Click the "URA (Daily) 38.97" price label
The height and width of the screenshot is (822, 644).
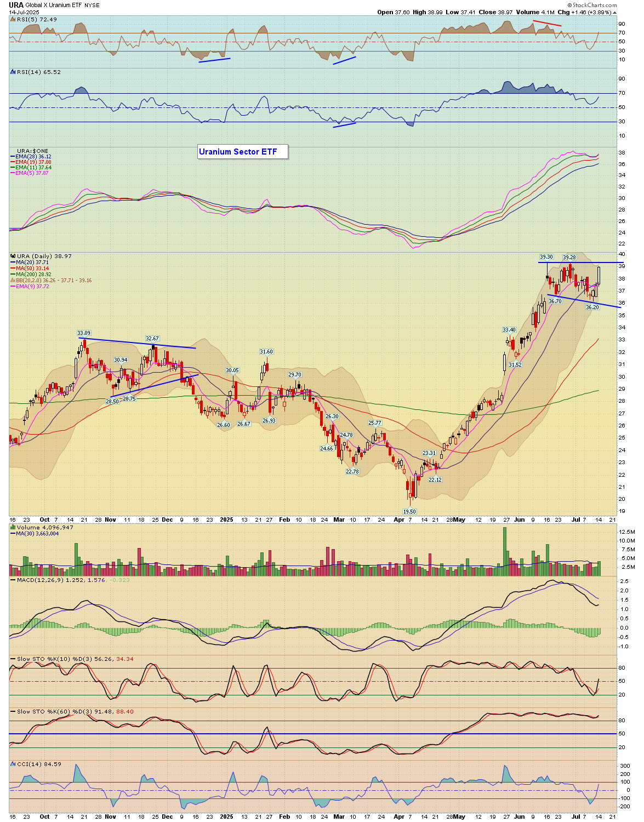click(x=44, y=256)
